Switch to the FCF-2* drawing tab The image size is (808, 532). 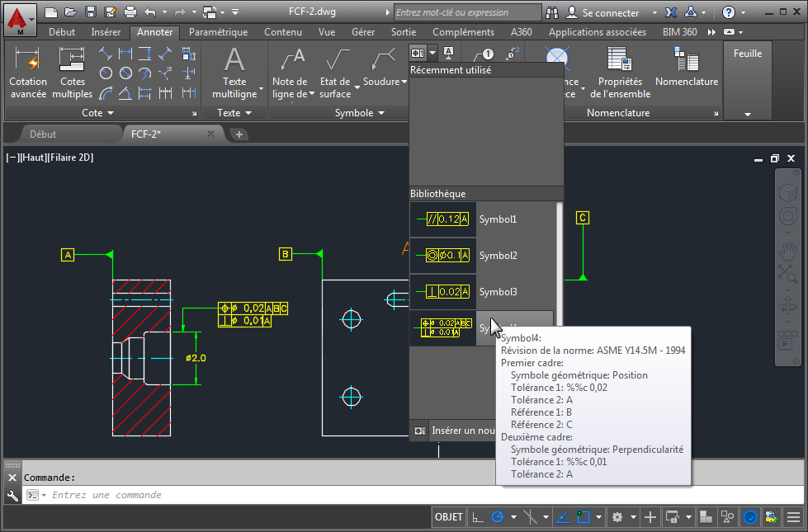(173, 134)
